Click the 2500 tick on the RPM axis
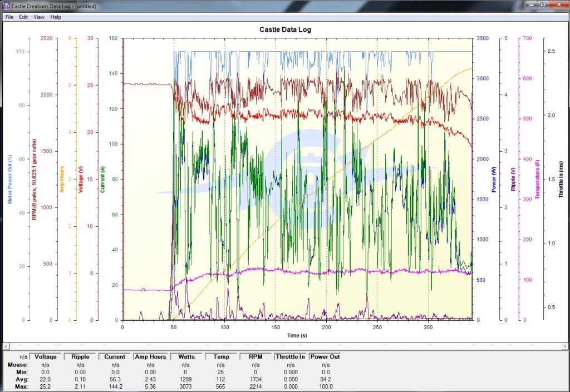Viewport: 570px width, 392px height. click(47, 38)
